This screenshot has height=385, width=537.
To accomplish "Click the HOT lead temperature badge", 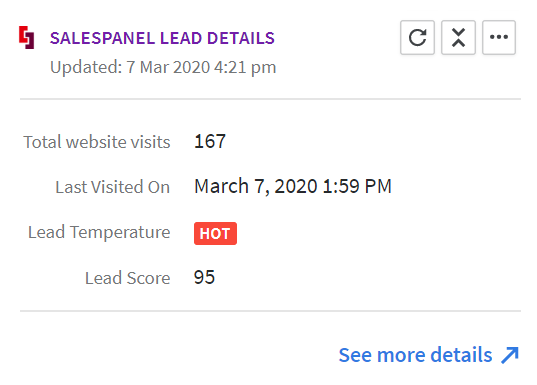I will pyautogui.click(x=215, y=234).
